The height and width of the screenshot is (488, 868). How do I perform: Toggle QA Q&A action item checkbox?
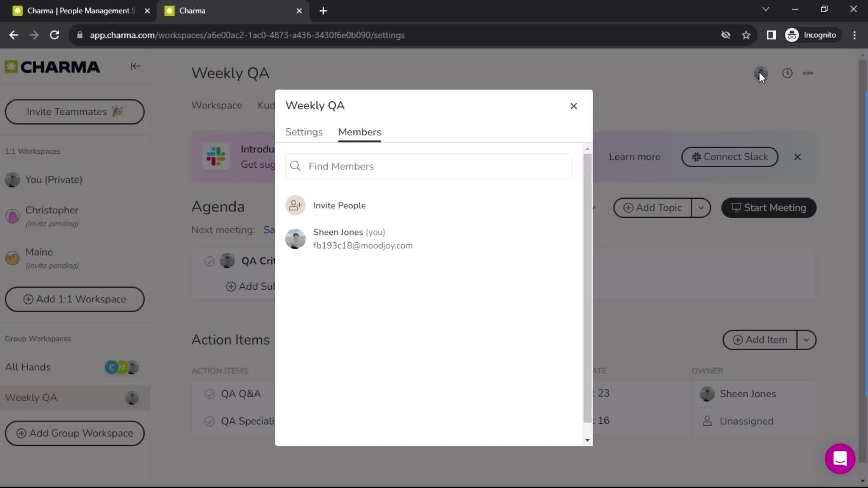[209, 393]
